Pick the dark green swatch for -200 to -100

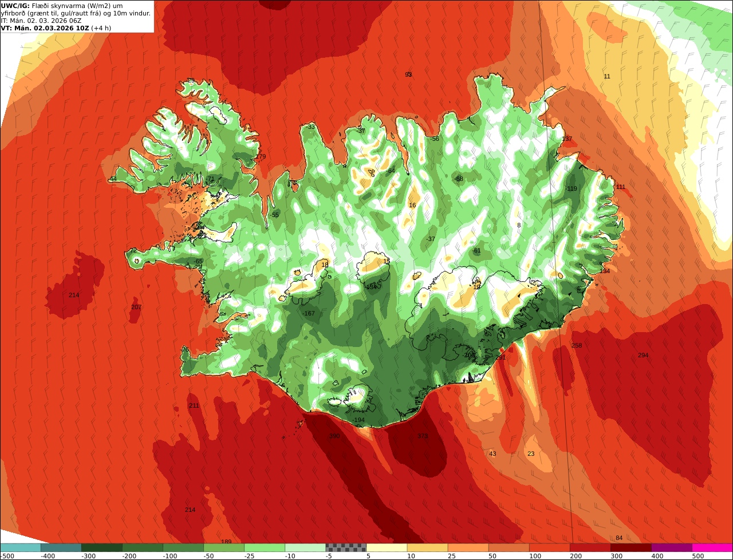click(x=143, y=547)
